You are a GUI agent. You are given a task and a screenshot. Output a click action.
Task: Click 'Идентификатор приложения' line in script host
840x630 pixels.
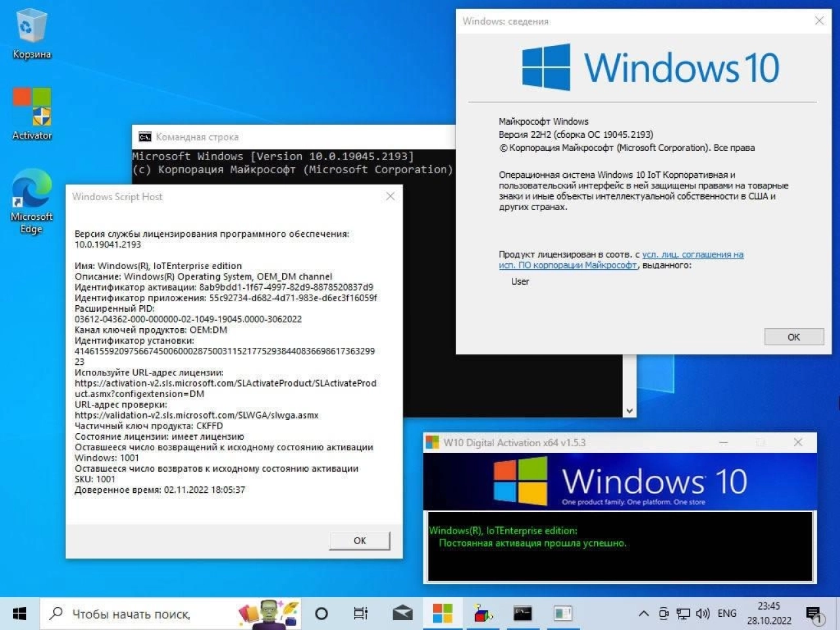coord(226,298)
